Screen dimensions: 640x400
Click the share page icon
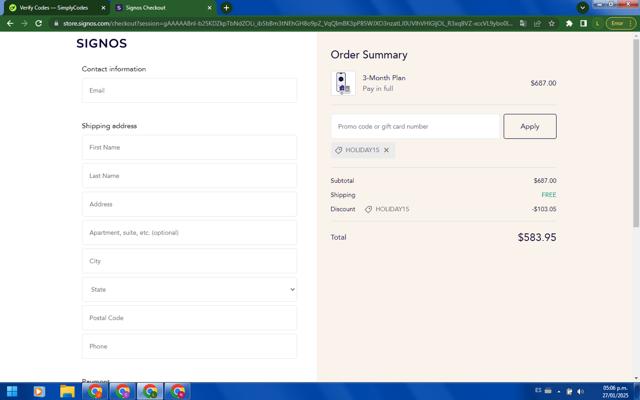tap(537, 24)
